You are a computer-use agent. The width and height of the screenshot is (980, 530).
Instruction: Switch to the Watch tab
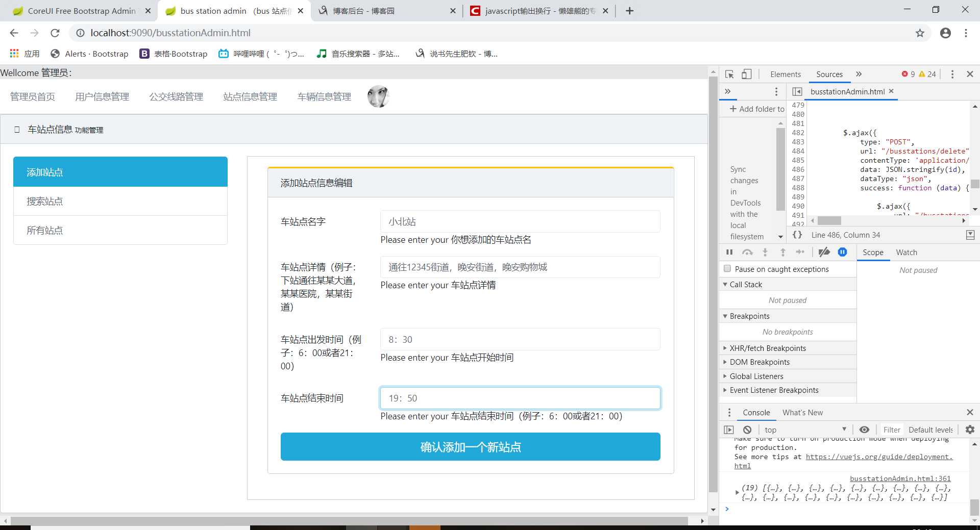[x=906, y=252]
